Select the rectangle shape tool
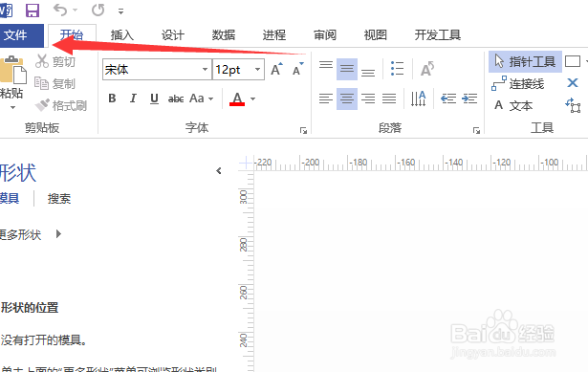Image resolution: width=588 pixels, height=372 pixels. [x=573, y=61]
